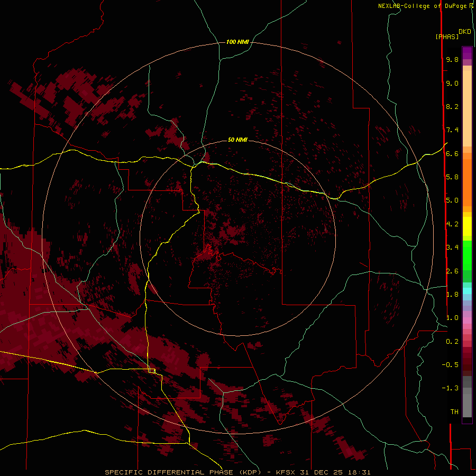Screen dimensions: 476x476
Task: Click the 7.4 value on the scale
Action: [452, 130]
